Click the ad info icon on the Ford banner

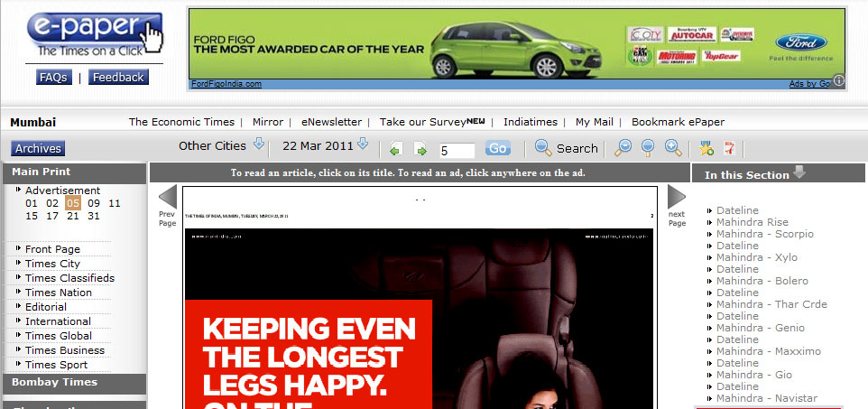click(838, 81)
